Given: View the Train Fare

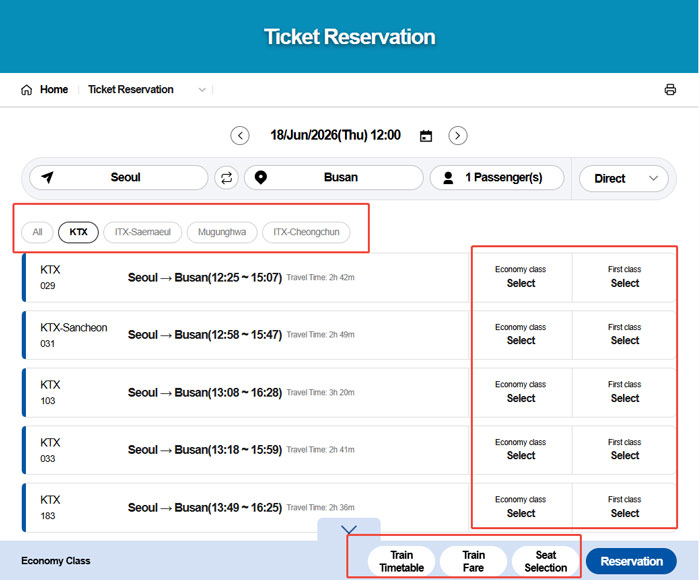Looking at the screenshot, I should (x=473, y=561).
